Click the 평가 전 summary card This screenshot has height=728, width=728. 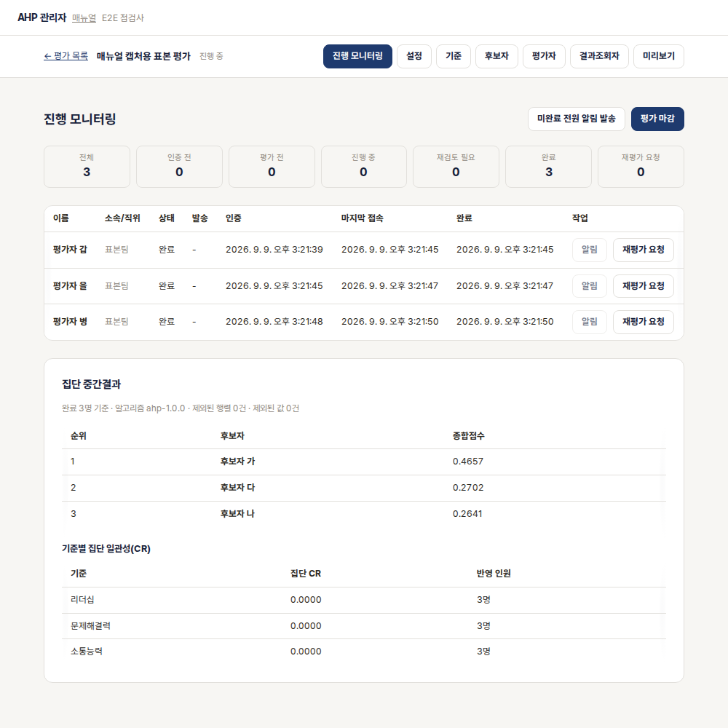tap(272, 167)
